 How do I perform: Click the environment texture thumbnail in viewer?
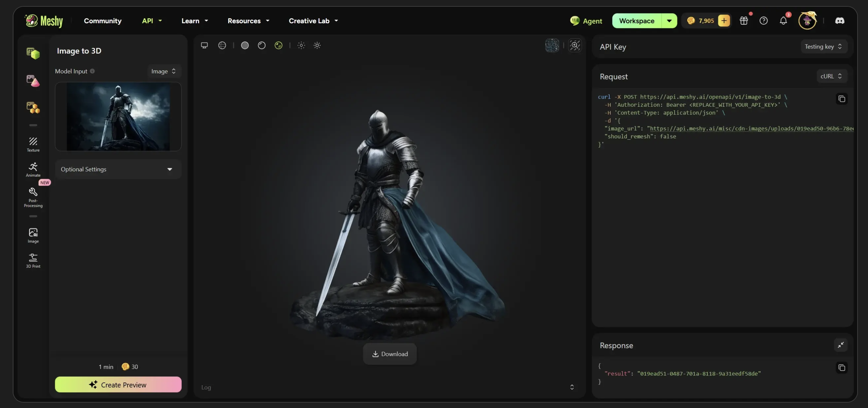click(552, 45)
